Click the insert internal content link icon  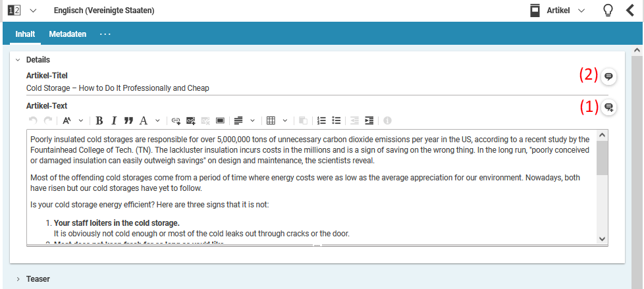coord(190,120)
